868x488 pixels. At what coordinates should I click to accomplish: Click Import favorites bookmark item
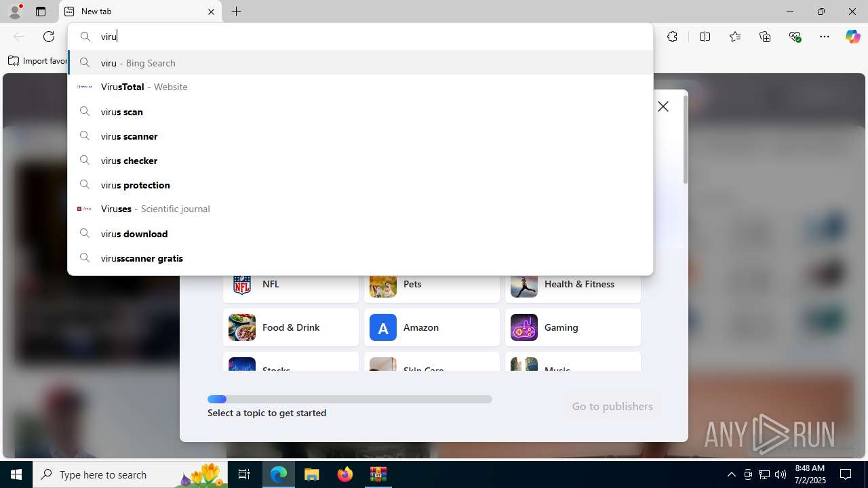(38, 61)
